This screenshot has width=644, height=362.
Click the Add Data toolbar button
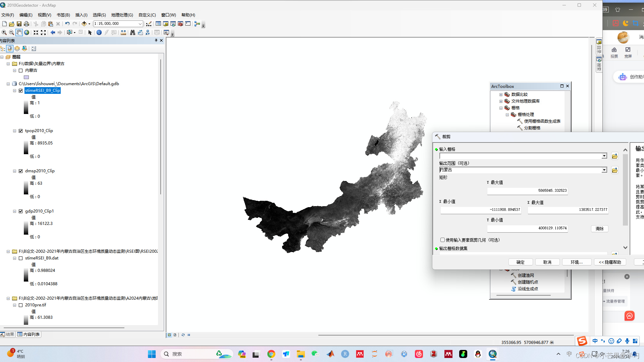coord(84,24)
